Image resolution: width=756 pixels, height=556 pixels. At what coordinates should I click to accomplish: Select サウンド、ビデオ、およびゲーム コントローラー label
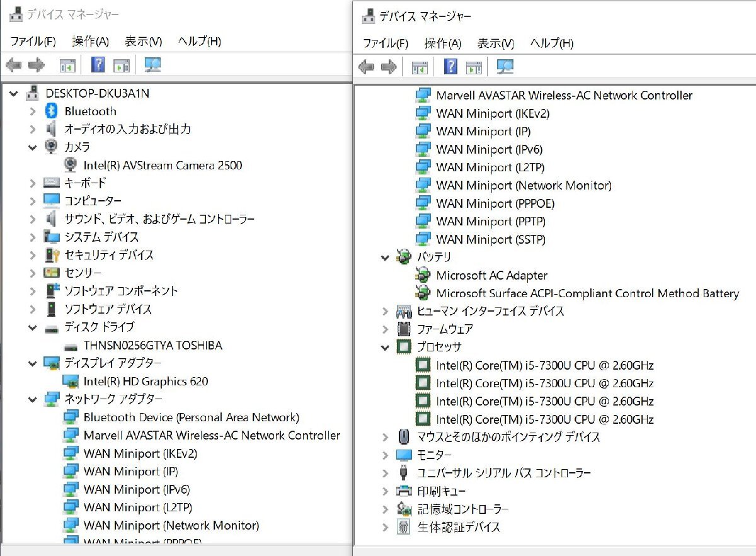point(159,219)
